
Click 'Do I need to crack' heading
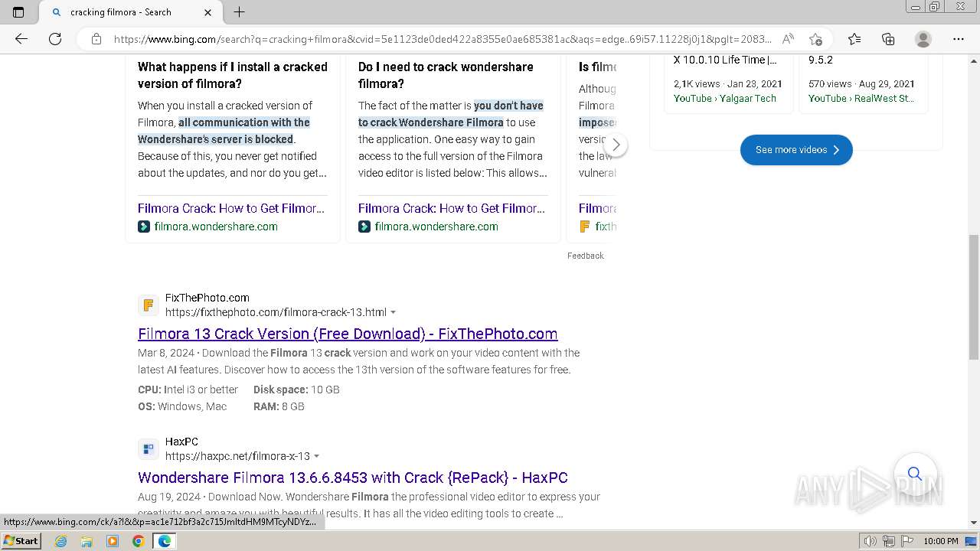click(446, 75)
